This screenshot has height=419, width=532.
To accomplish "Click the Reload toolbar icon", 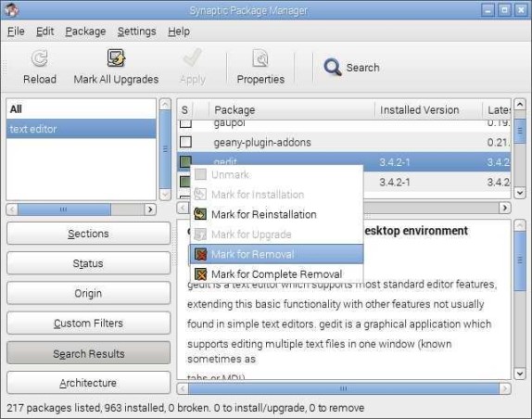I will coord(40,58).
